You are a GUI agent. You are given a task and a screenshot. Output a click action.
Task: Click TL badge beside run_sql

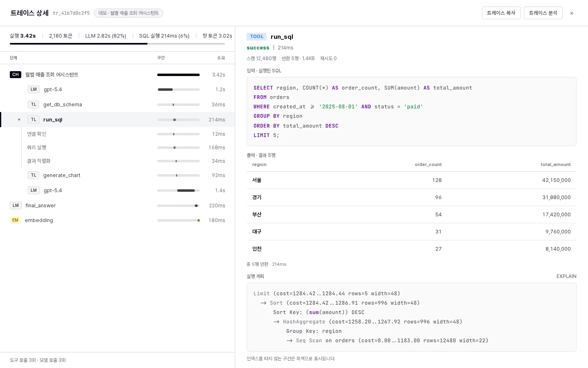click(33, 120)
